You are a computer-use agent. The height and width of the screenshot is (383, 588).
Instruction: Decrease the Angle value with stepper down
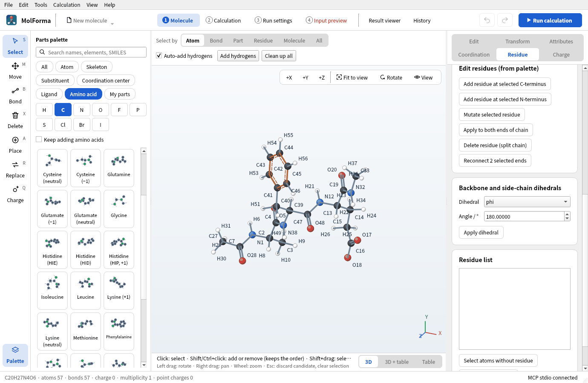[x=567, y=219]
